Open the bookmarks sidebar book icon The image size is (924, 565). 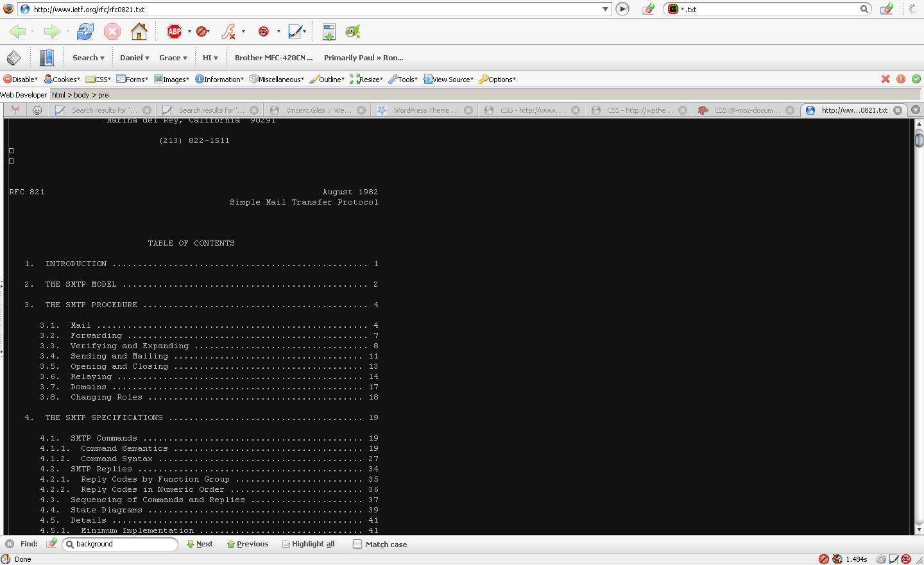tap(47, 58)
